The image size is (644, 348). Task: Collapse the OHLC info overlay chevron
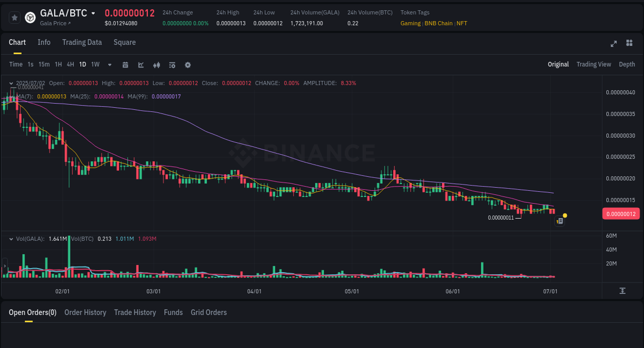click(x=11, y=82)
